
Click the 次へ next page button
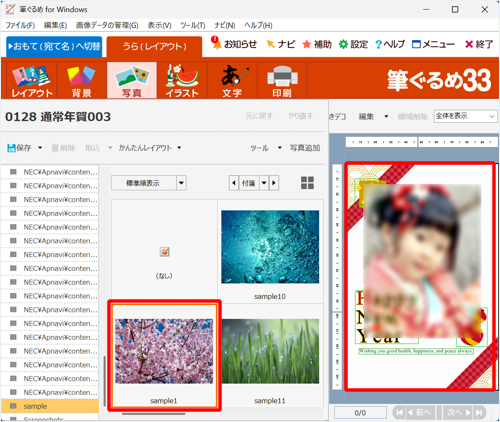[x=459, y=413]
